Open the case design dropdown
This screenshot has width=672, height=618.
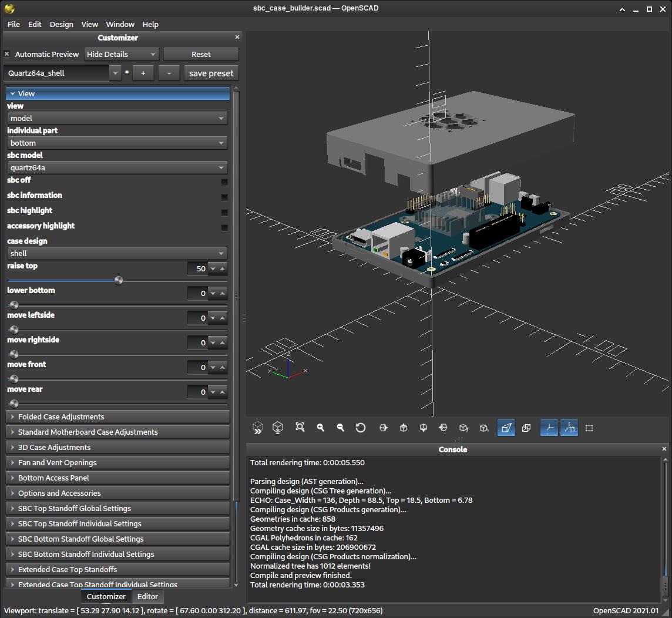[117, 253]
